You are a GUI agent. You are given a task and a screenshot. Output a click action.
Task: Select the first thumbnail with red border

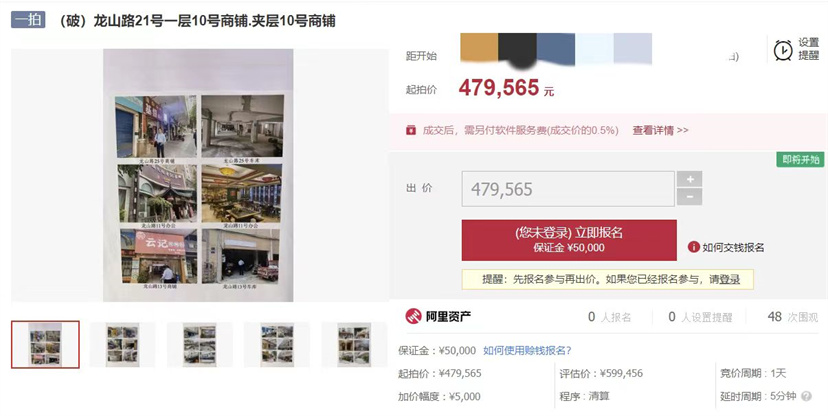point(45,344)
